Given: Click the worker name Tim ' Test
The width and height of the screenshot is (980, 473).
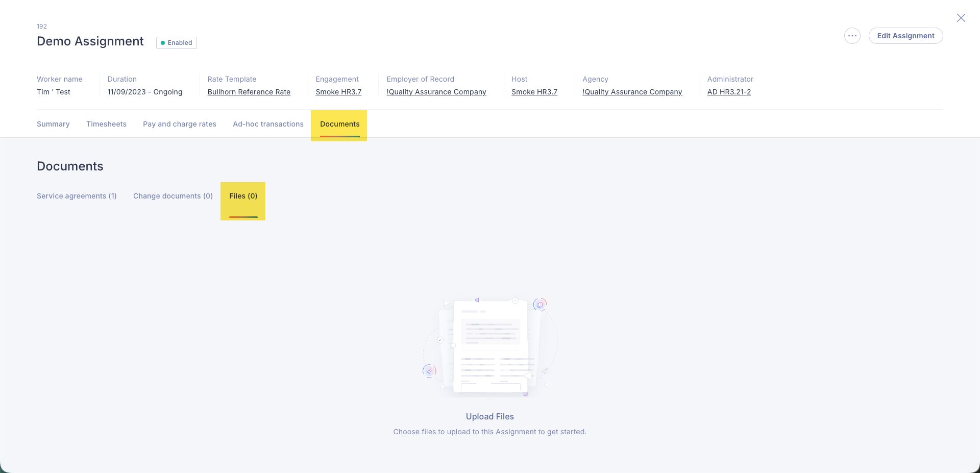Looking at the screenshot, I should click(54, 92).
